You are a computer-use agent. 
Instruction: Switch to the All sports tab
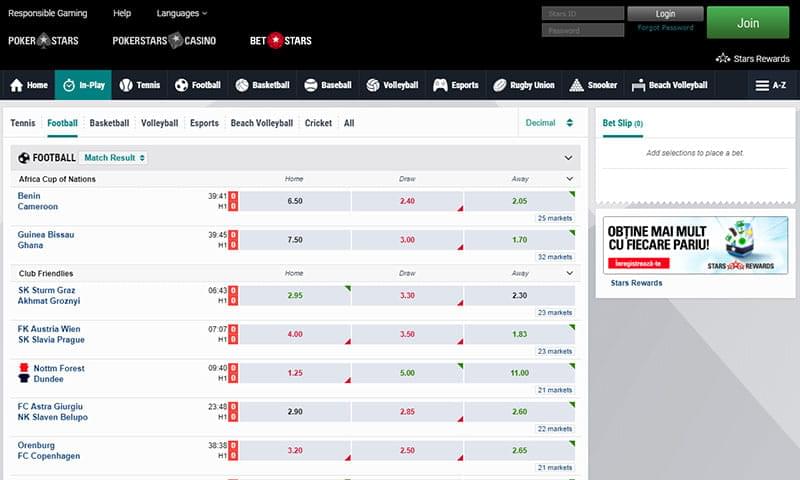349,123
